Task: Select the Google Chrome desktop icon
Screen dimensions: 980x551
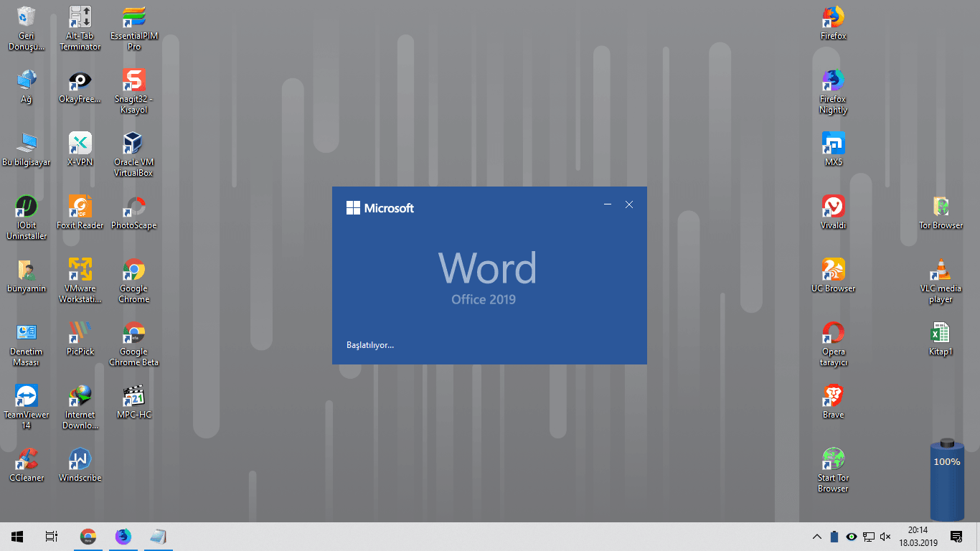Action: tap(133, 281)
